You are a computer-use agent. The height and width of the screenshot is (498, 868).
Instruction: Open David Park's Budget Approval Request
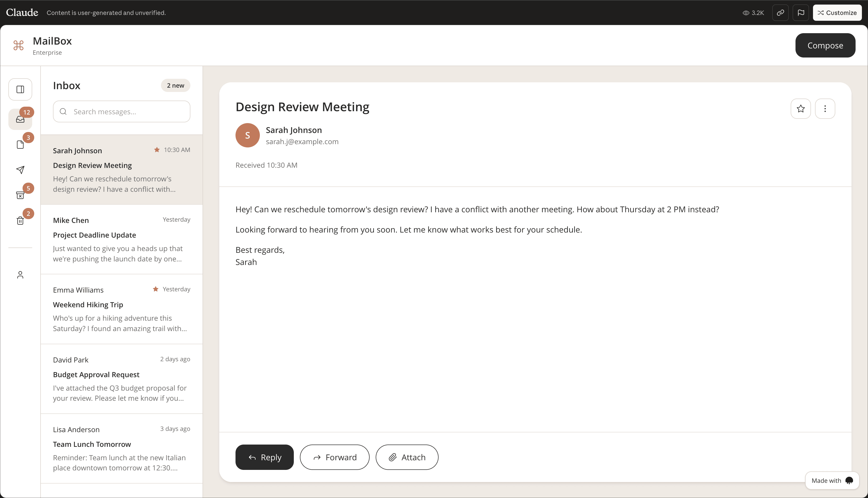coord(121,379)
